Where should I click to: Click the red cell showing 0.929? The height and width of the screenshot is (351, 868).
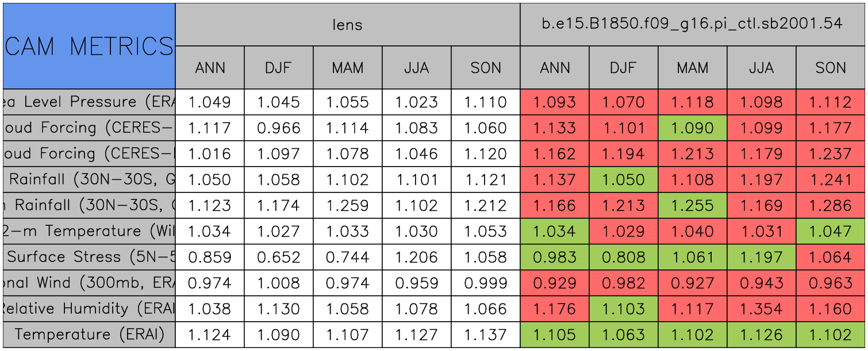pos(554,283)
